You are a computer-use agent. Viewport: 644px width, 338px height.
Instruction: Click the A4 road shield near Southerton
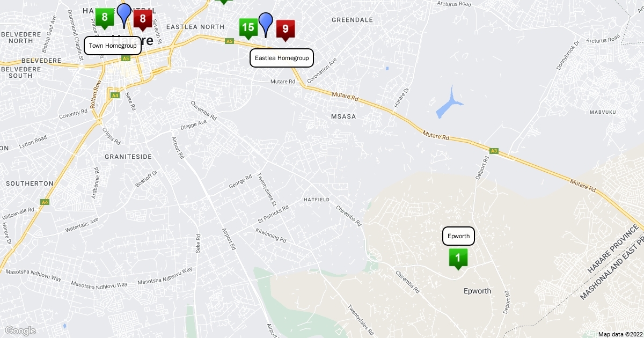[45, 202]
